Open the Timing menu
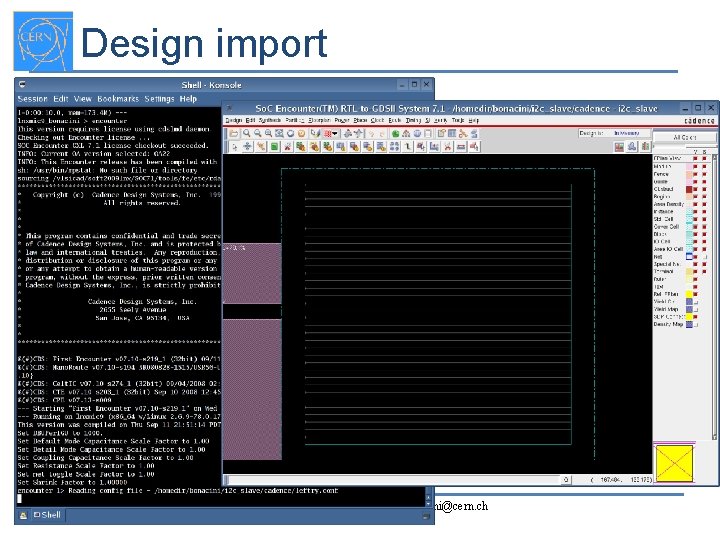This screenshot has width=720, height=540. click(413, 120)
